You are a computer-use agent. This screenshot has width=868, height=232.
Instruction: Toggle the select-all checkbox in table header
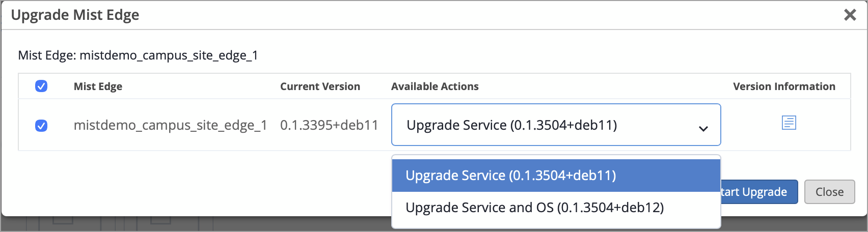[x=41, y=86]
